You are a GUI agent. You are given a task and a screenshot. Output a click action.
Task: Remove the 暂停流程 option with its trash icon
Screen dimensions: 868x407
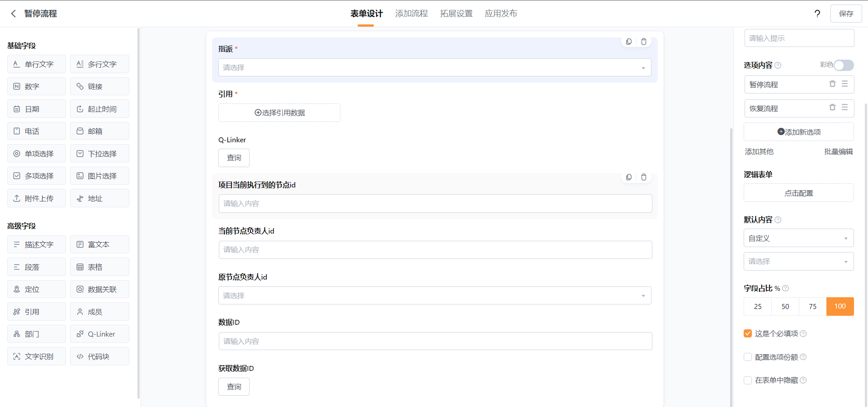coord(832,84)
